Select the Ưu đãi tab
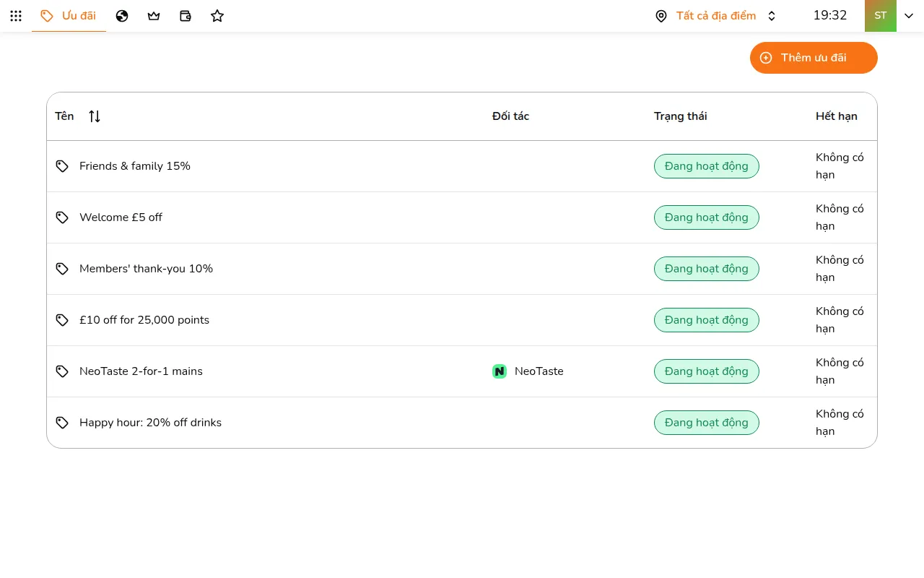 [69, 16]
